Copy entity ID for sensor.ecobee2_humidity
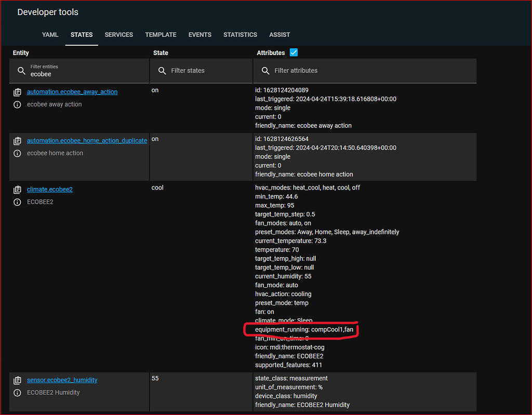 (17, 380)
